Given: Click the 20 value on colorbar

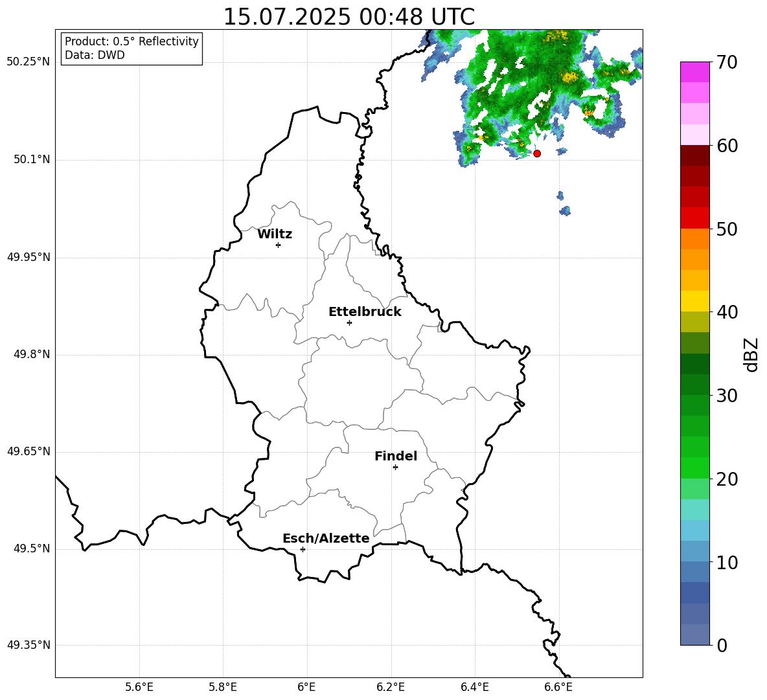Looking at the screenshot, I should [x=727, y=479].
